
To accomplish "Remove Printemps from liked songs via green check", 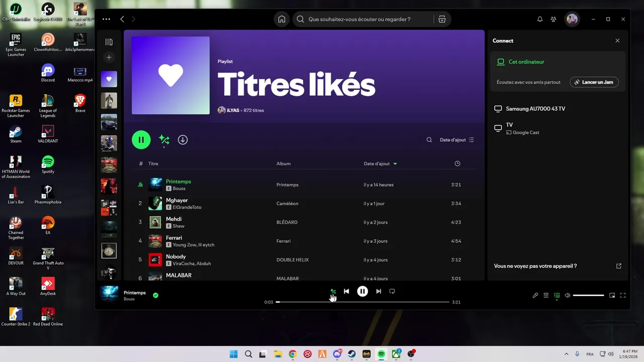I will pos(155,295).
